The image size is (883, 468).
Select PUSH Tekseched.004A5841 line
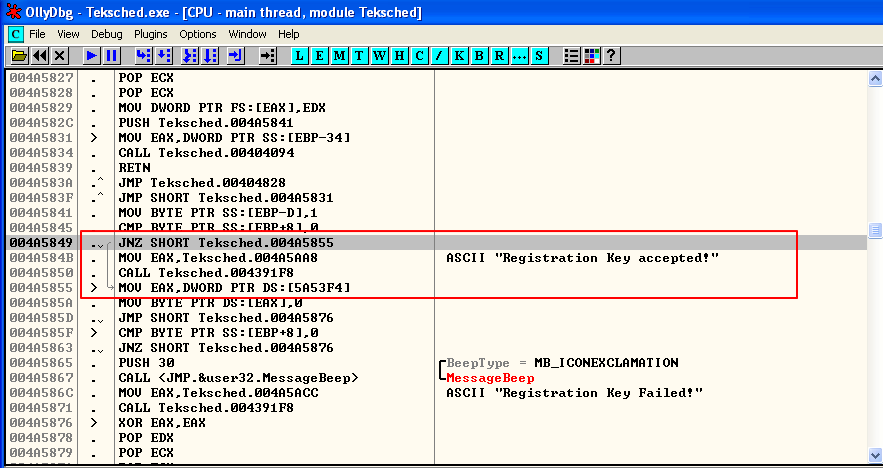coord(206,123)
